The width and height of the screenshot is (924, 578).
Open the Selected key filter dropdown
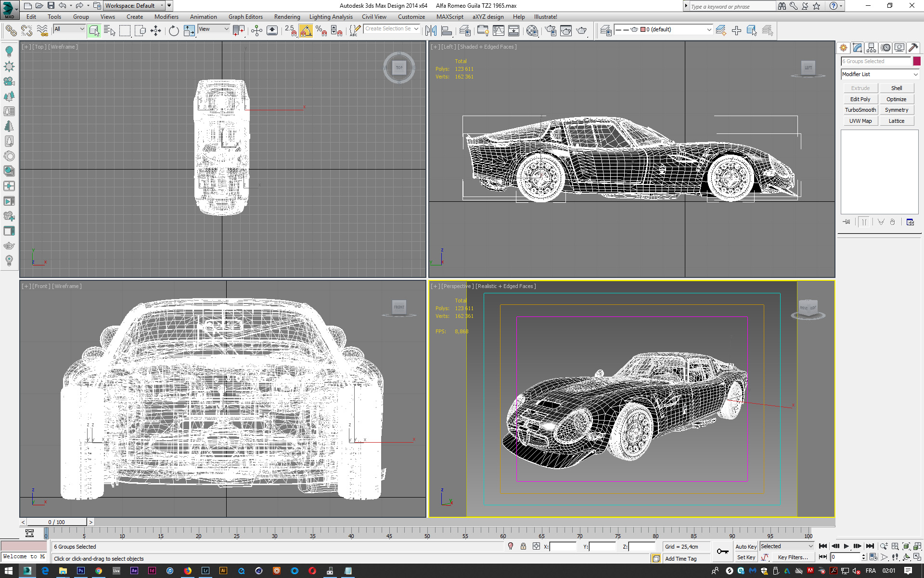[787, 546]
